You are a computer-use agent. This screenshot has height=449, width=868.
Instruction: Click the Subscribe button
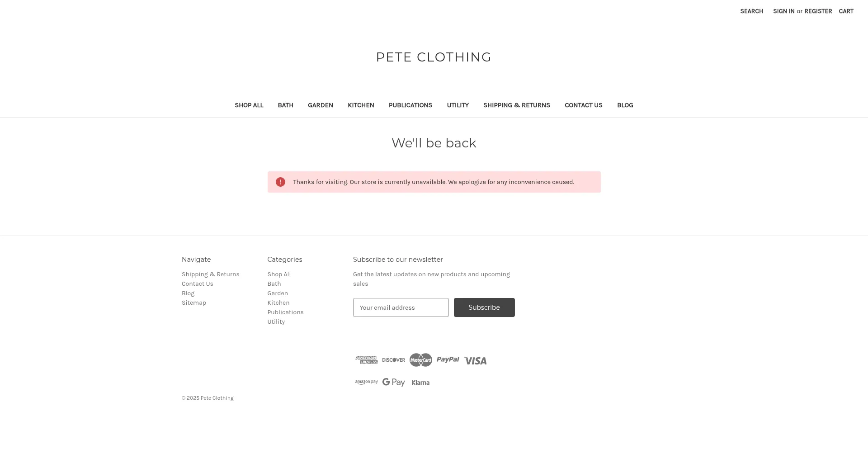tap(484, 307)
